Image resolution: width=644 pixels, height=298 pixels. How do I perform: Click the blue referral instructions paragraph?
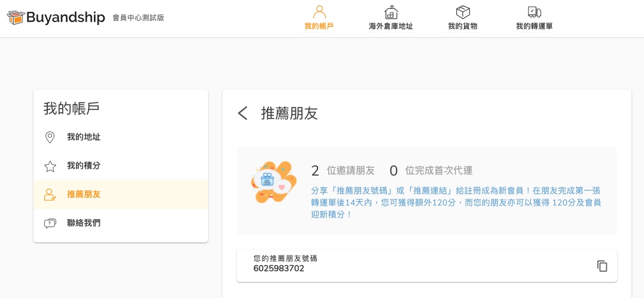pos(456,202)
